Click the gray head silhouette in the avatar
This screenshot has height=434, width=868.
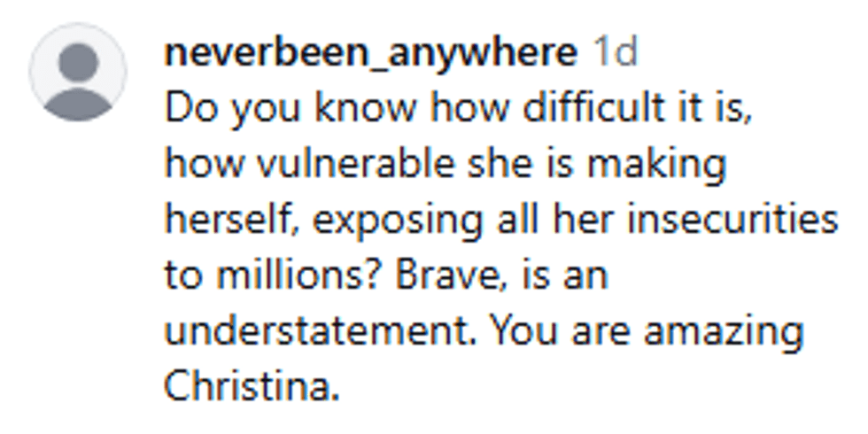click(x=78, y=62)
